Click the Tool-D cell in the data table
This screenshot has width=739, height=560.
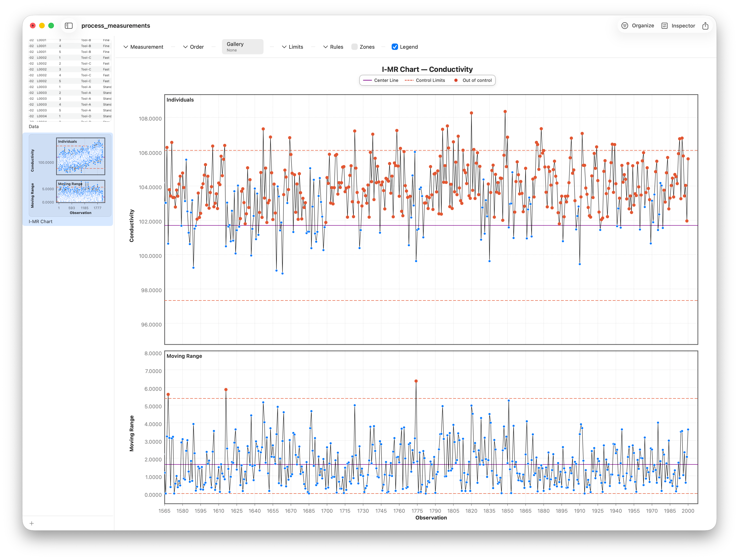86,116
